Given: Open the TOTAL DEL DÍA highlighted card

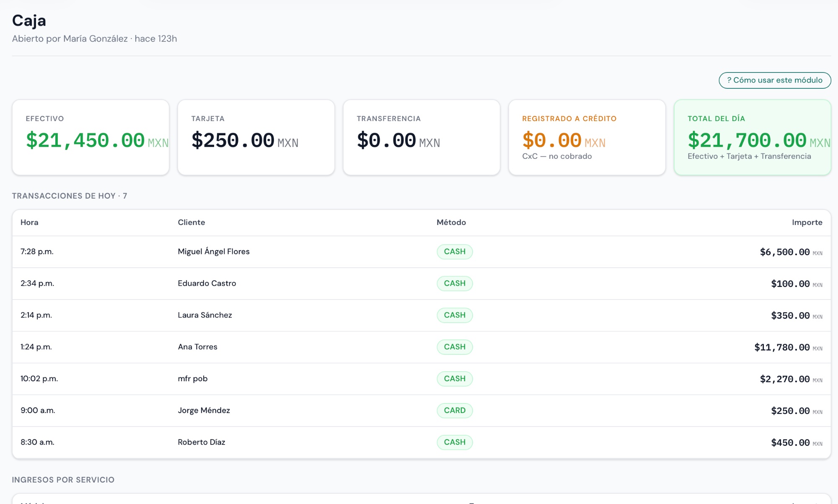Looking at the screenshot, I should (752, 137).
